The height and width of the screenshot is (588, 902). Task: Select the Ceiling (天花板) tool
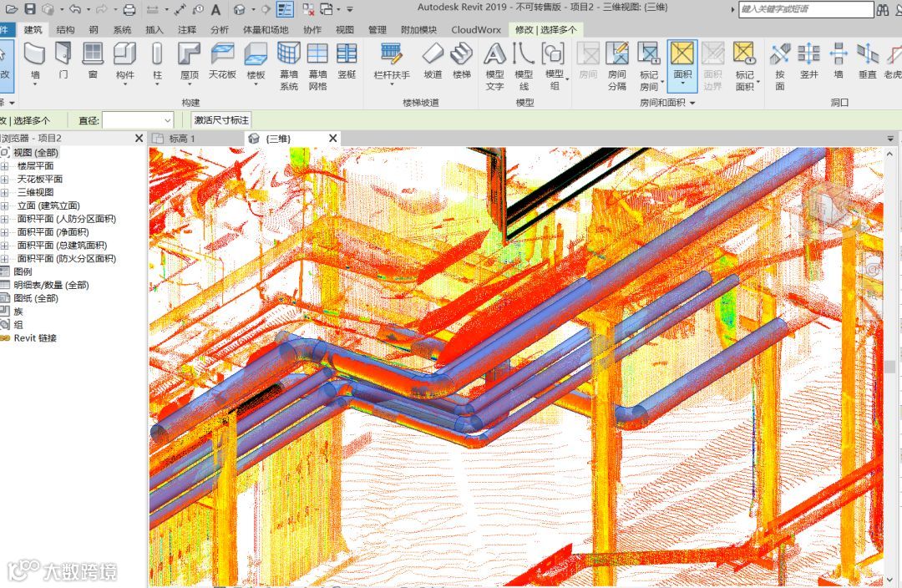tap(222, 60)
